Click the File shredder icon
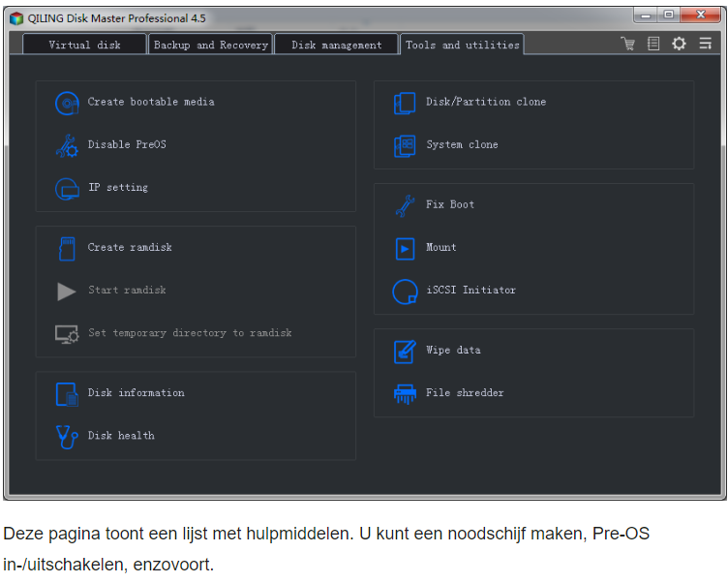 pos(405,394)
